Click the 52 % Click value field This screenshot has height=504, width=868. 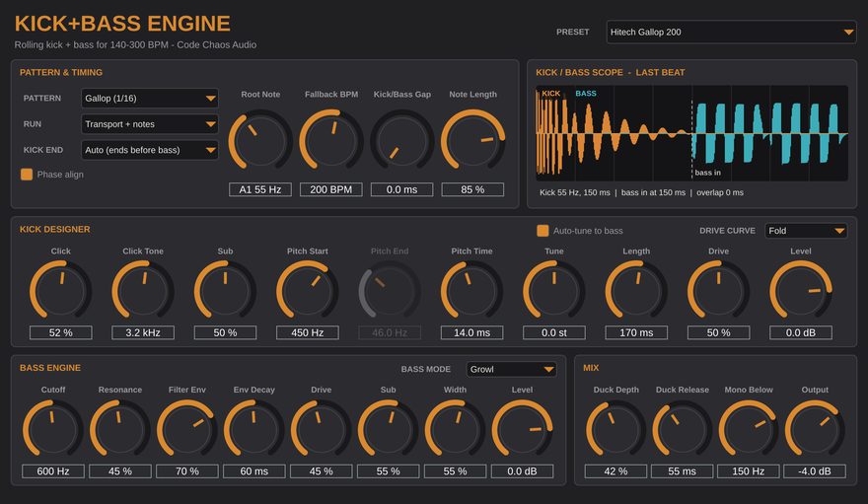click(61, 332)
